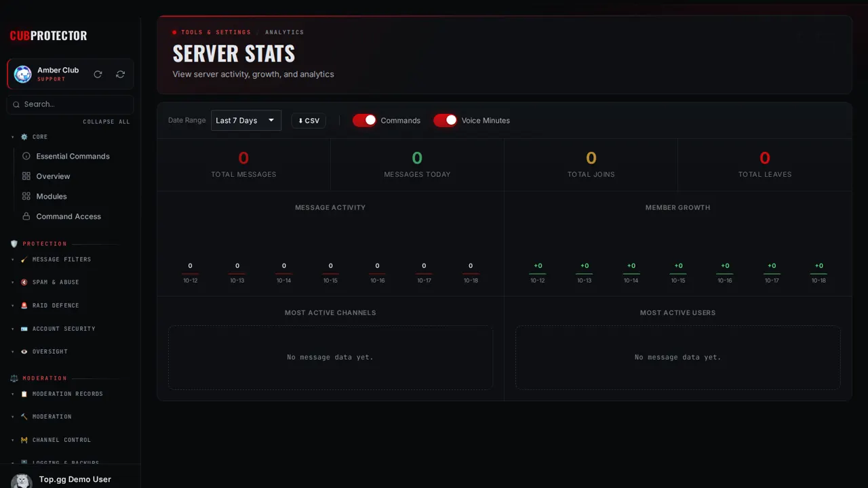Click the Moderation Records clipboard icon
868x488 pixels.
click(x=24, y=394)
